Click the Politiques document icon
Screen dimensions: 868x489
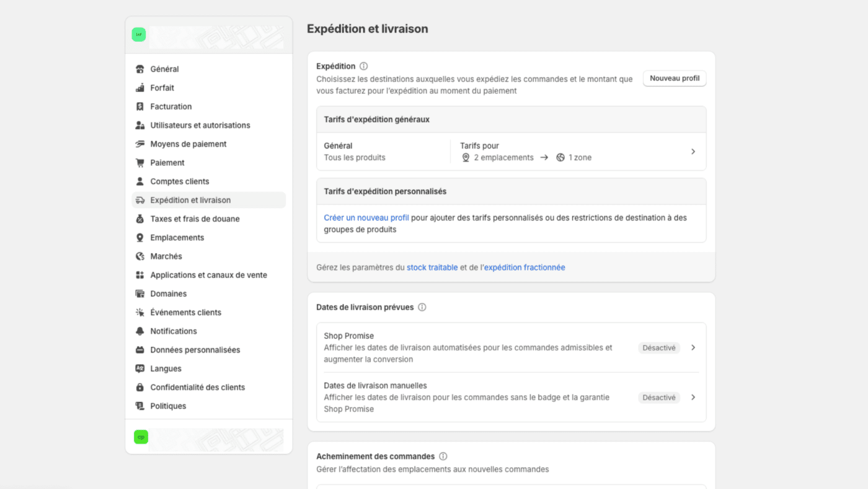[x=139, y=406]
